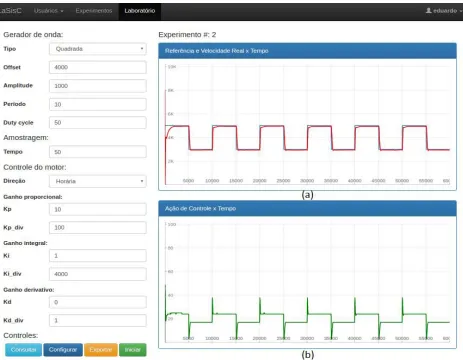
Task: Switch to the Laboratório tab
Action: point(140,11)
